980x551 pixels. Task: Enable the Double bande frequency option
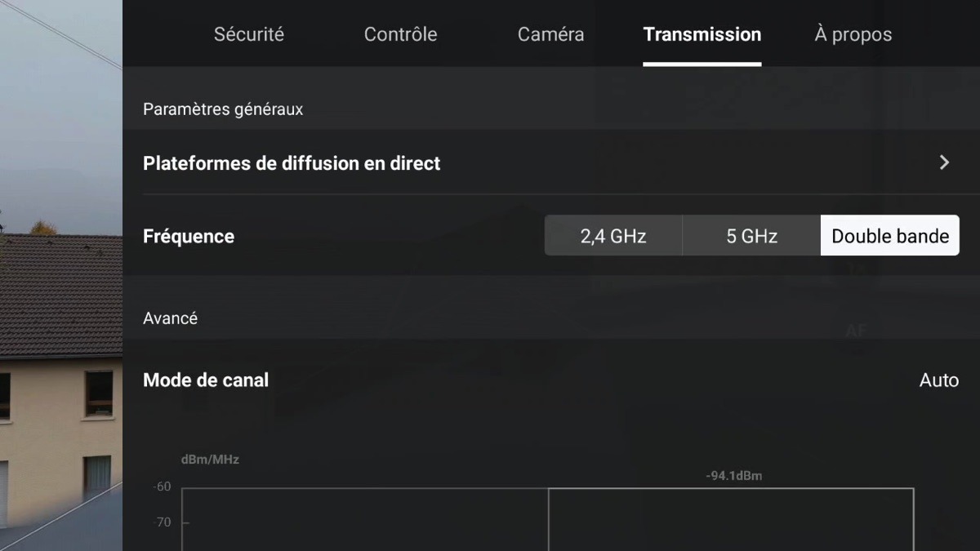pyautogui.click(x=890, y=236)
